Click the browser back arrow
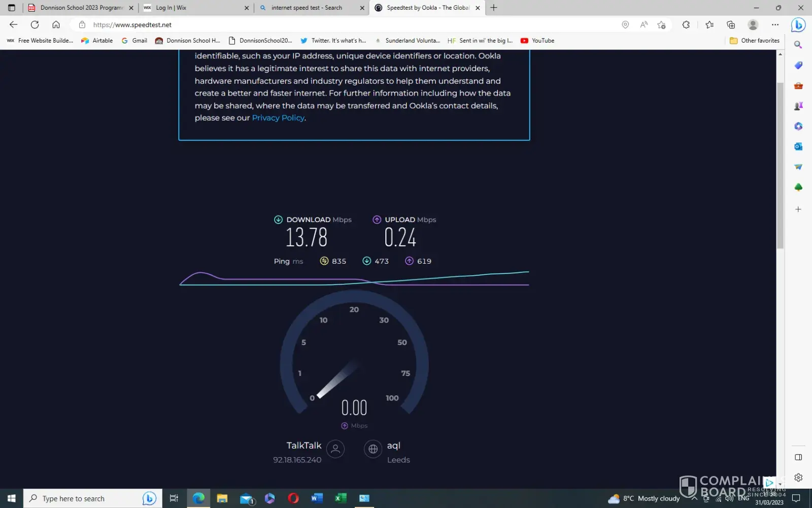 pos(14,24)
